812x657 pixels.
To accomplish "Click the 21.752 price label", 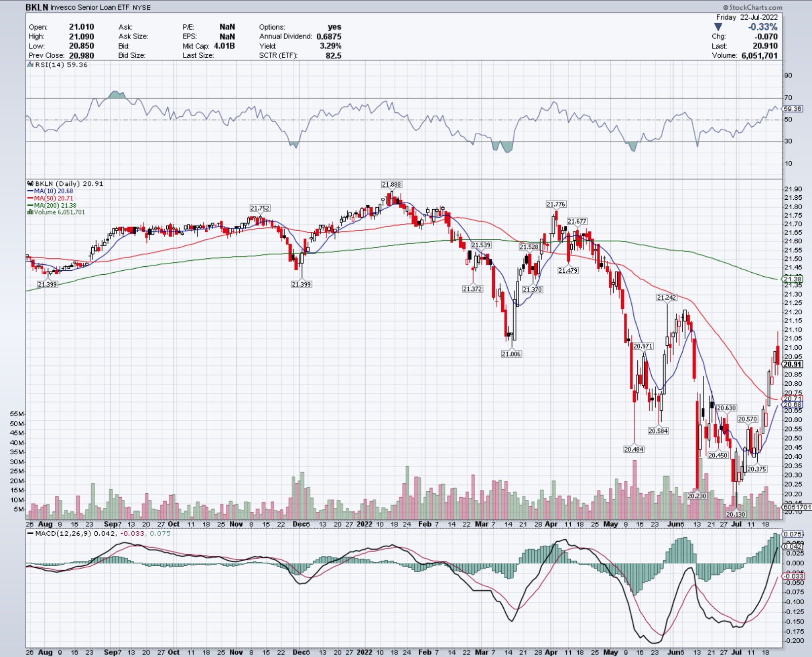I will coord(260,208).
